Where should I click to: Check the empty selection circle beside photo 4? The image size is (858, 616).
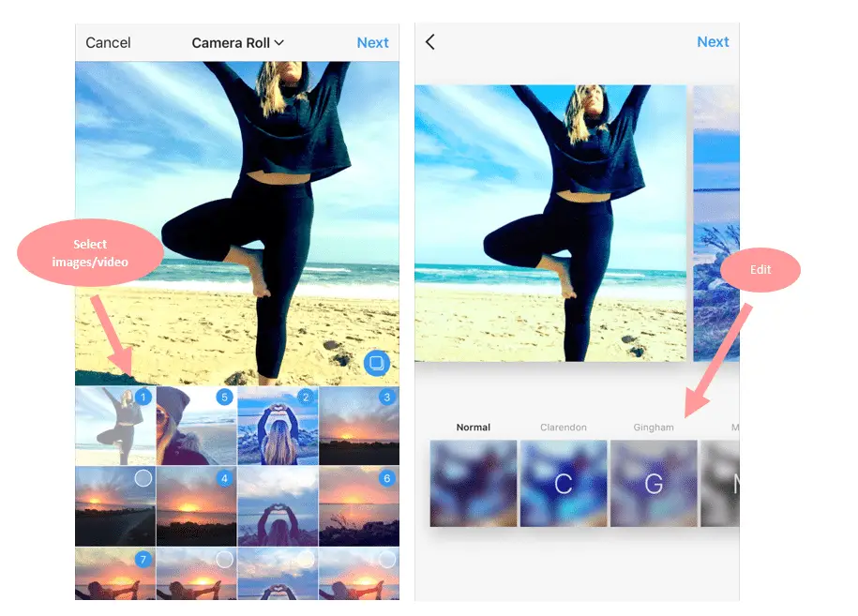point(143,478)
